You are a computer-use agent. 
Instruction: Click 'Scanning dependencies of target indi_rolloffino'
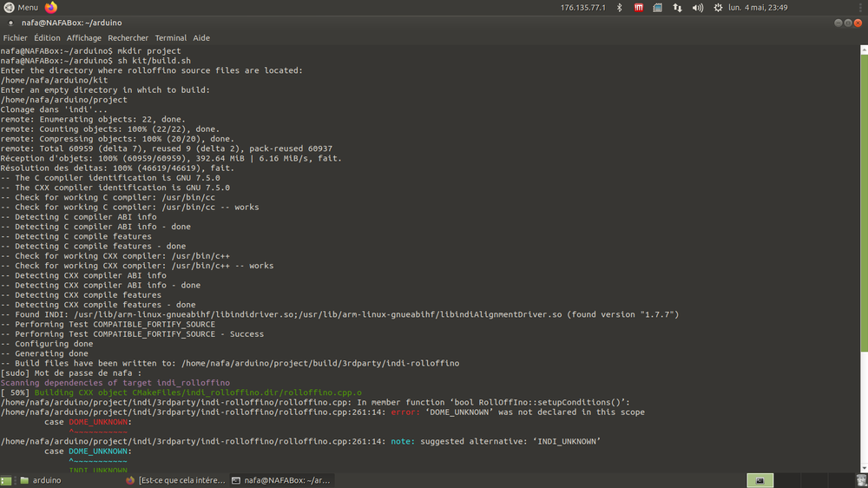click(115, 383)
